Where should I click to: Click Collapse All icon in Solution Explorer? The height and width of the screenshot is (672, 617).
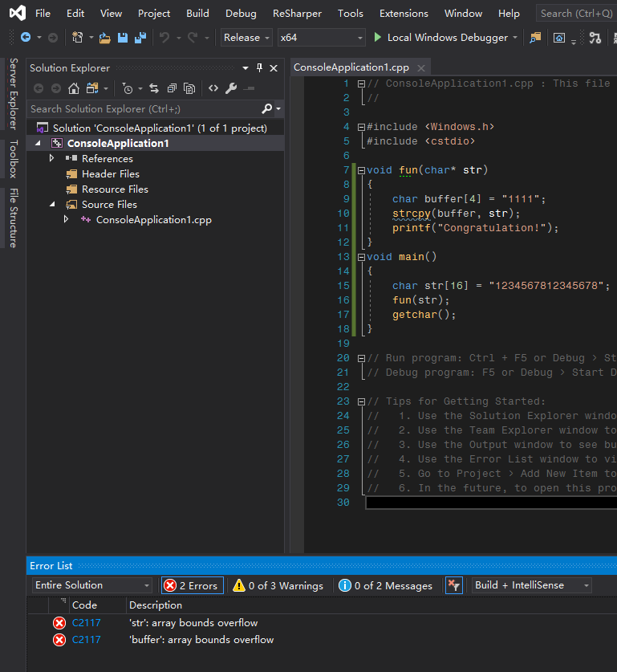[171, 88]
